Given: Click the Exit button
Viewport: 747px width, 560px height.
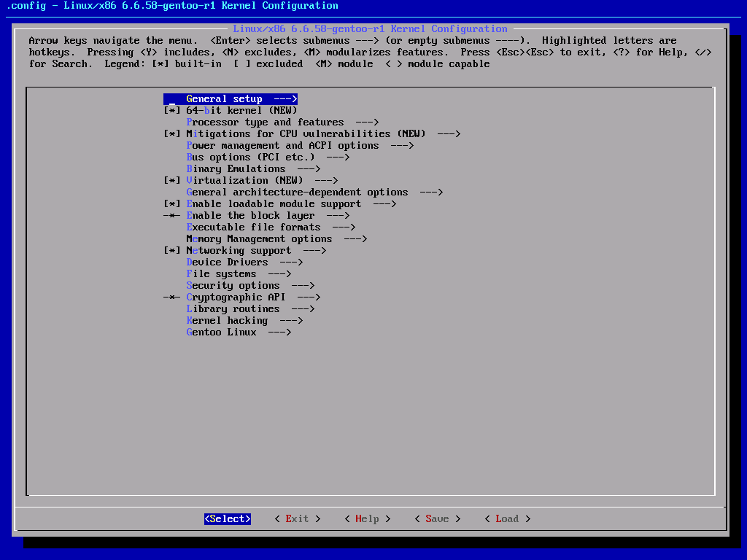Looking at the screenshot, I should [298, 519].
